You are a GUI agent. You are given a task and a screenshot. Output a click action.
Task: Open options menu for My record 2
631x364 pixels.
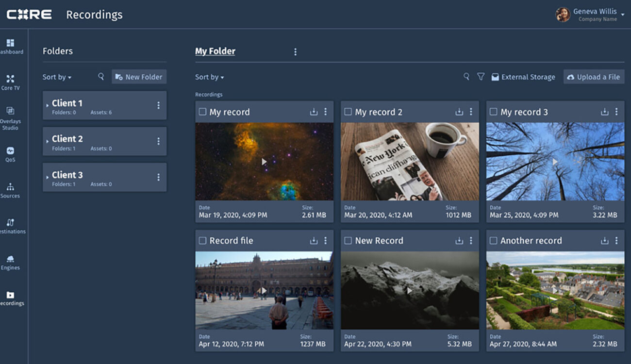(471, 112)
